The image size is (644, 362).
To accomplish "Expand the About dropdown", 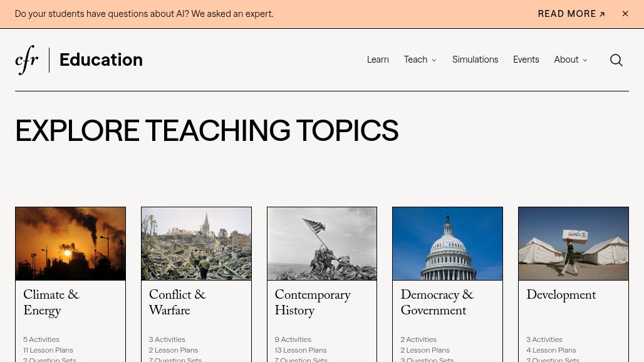I will pyautogui.click(x=571, y=59).
